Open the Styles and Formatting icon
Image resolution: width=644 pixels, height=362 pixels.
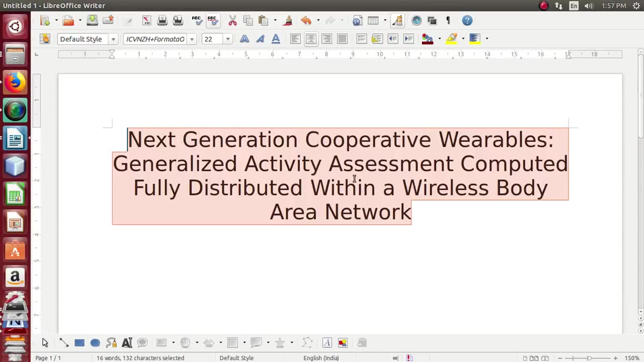tap(45, 39)
